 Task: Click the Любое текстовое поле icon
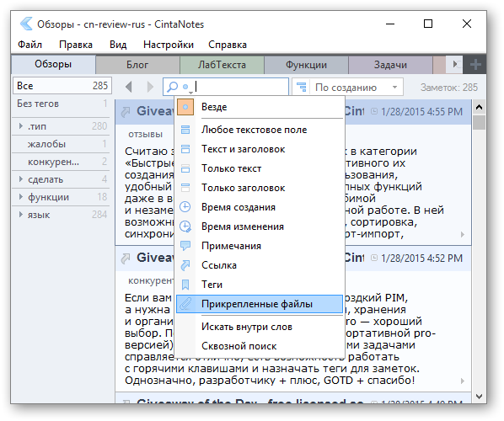(x=185, y=130)
